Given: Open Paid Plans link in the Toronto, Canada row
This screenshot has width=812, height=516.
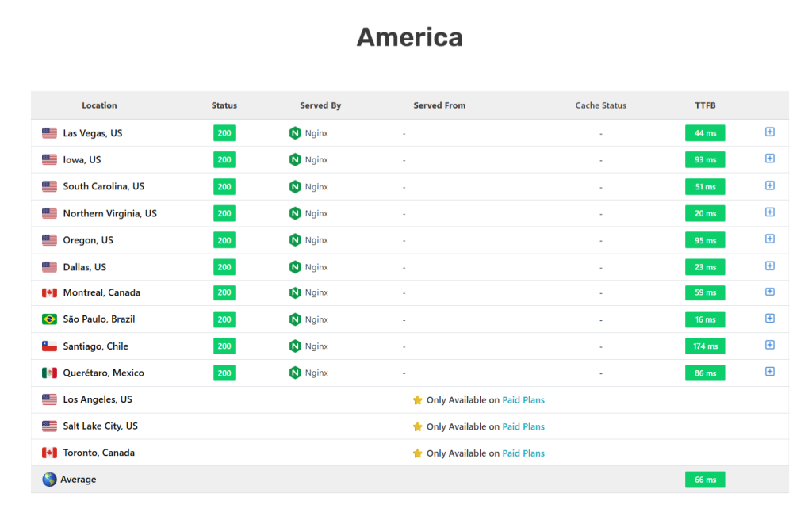Looking at the screenshot, I should click(523, 453).
